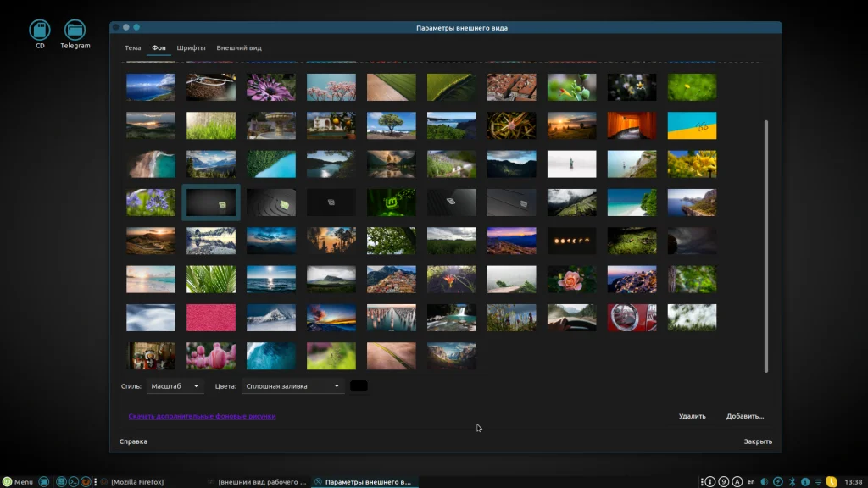The height and width of the screenshot is (488, 868).
Task: Switch to the Шрифты tab
Action: tap(191, 48)
